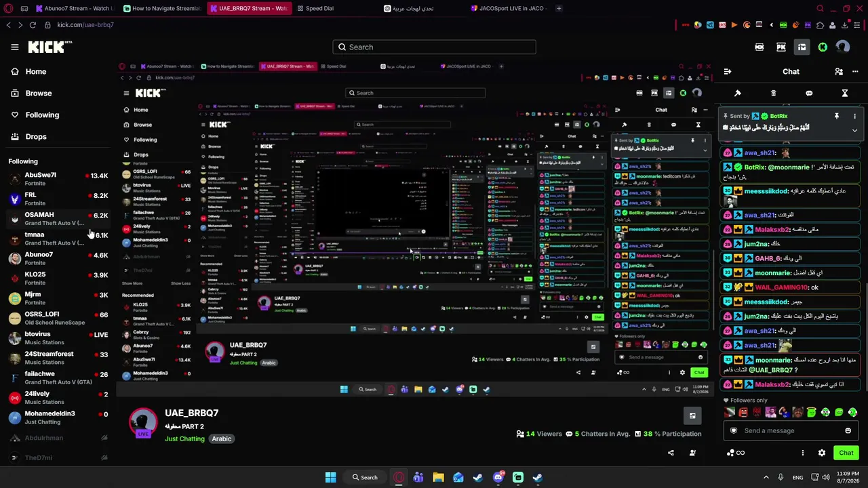Click the PK icon in the Kick header

(x=781, y=47)
